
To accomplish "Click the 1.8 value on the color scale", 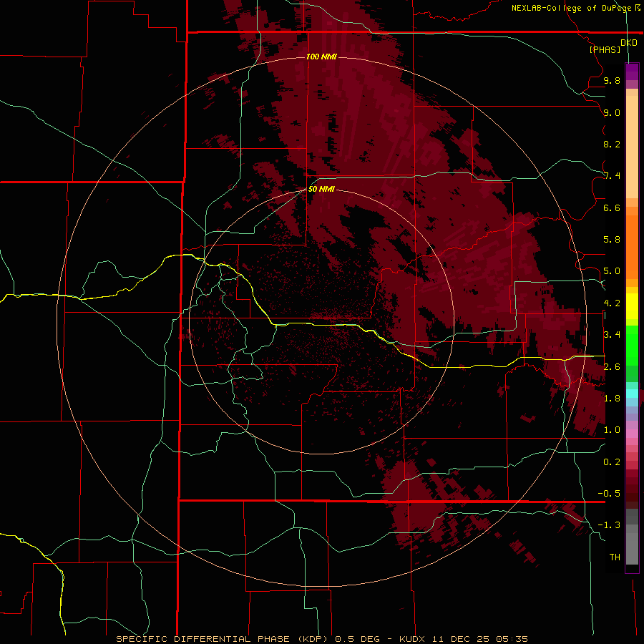I will pos(612,399).
